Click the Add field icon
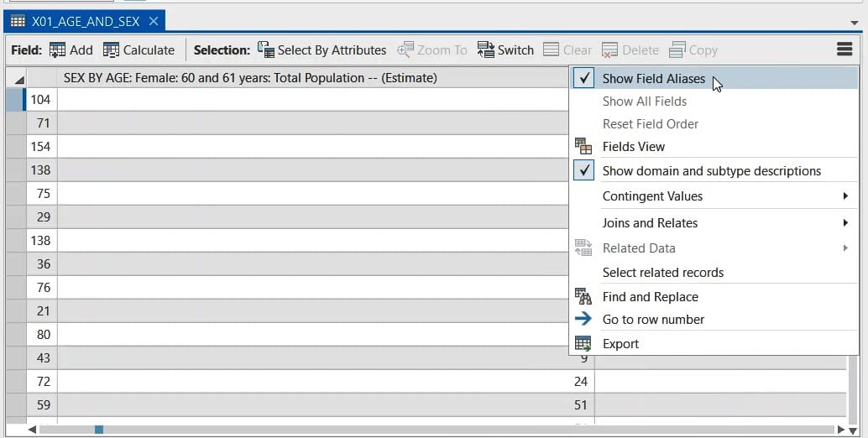Viewport: 868px width, 438px height. 58,50
